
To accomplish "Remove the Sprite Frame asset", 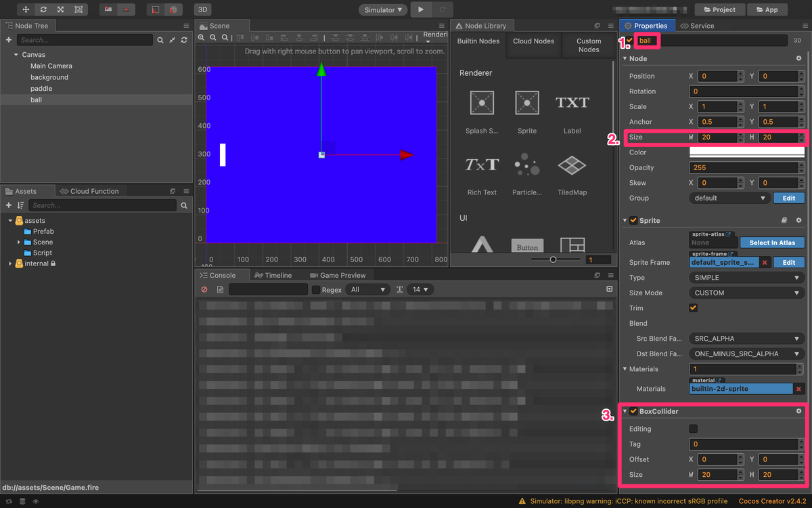I will pyautogui.click(x=765, y=262).
